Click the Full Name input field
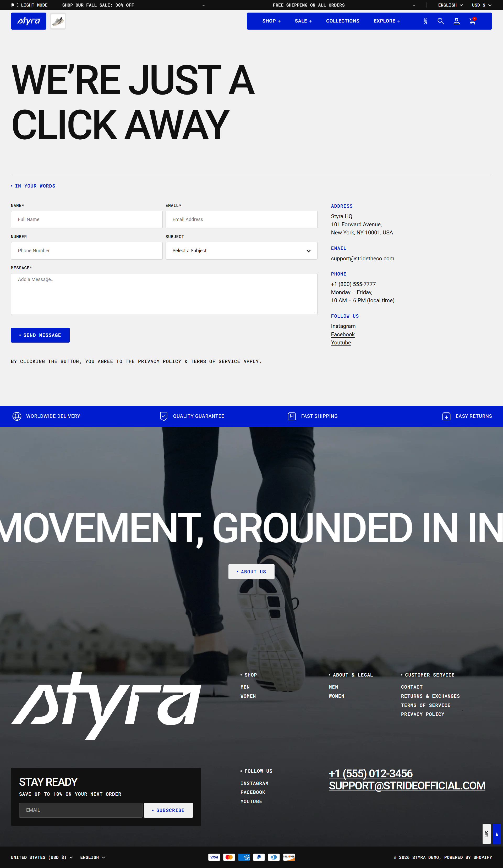 click(86, 219)
